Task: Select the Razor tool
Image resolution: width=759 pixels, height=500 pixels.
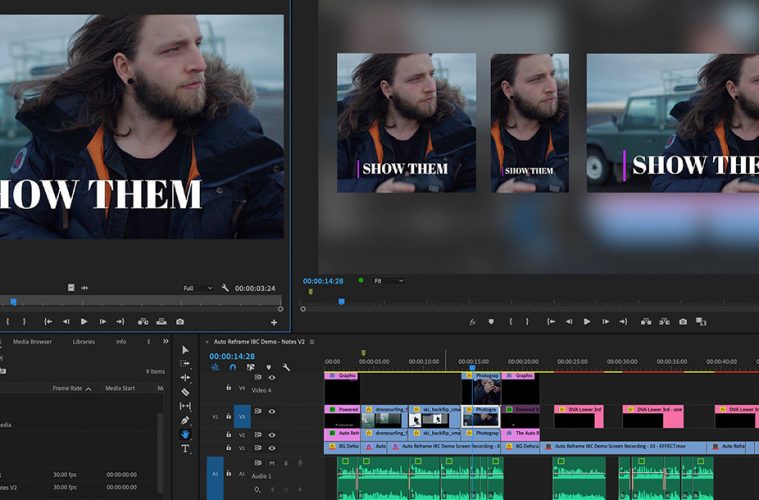Action: [185, 392]
